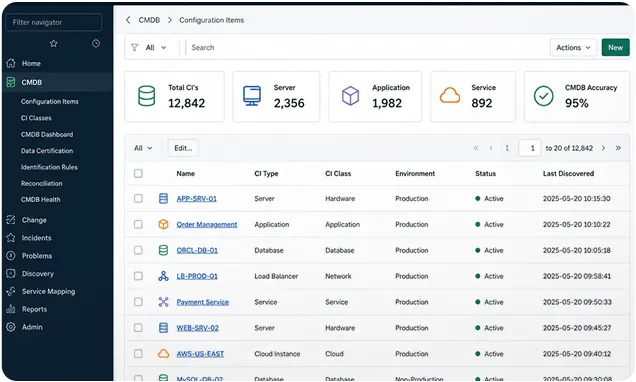Go back using the breadcrumb back chevron
This screenshot has height=382, width=636.
pos(128,20)
